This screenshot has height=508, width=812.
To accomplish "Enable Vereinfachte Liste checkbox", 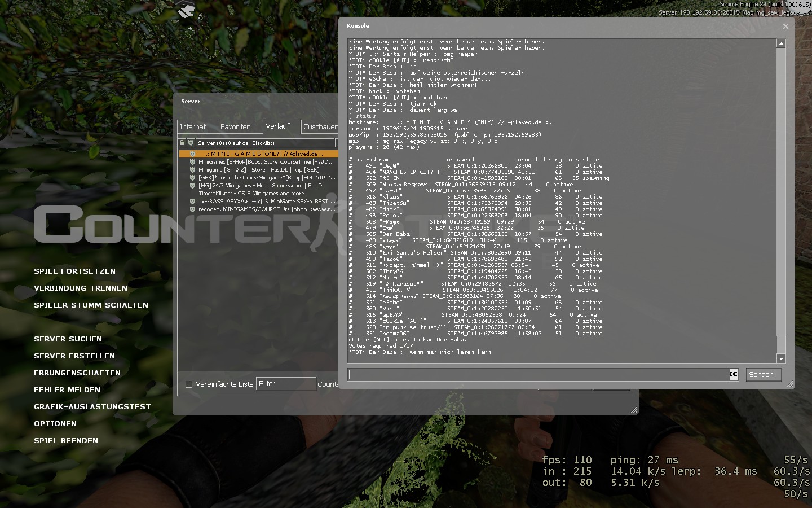I will point(189,384).
